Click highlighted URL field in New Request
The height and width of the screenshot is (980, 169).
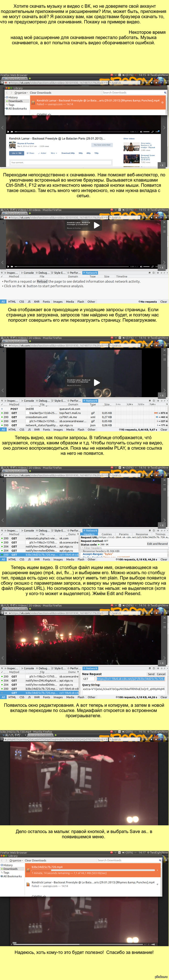tap(131, 679)
